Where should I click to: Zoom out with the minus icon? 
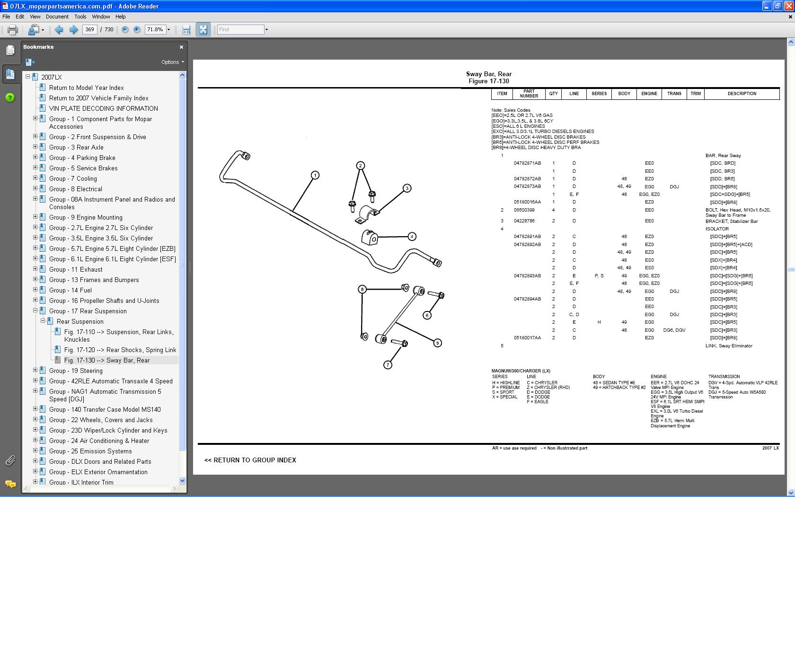click(124, 29)
